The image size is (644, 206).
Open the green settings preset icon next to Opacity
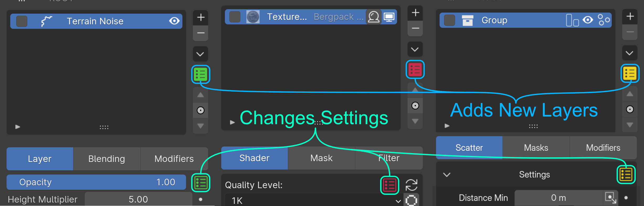pos(201,183)
